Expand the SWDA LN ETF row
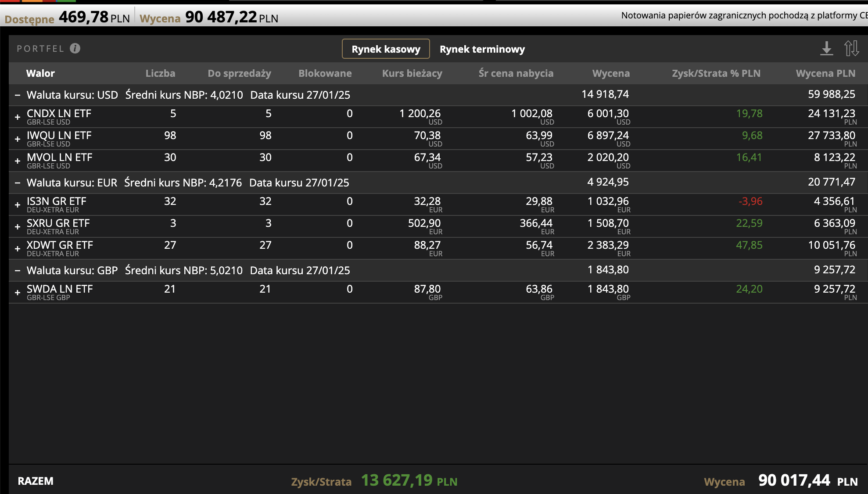This screenshot has width=868, height=494. [x=18, y=293]
